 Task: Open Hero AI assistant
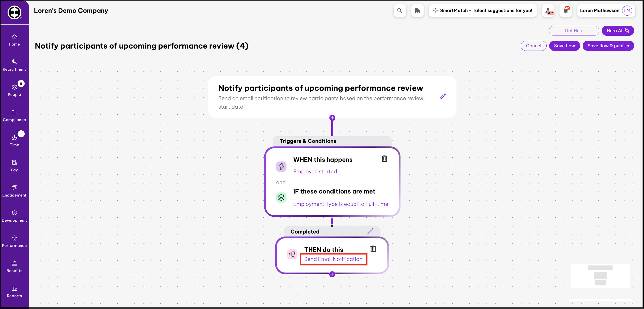(x=618, y=31)
